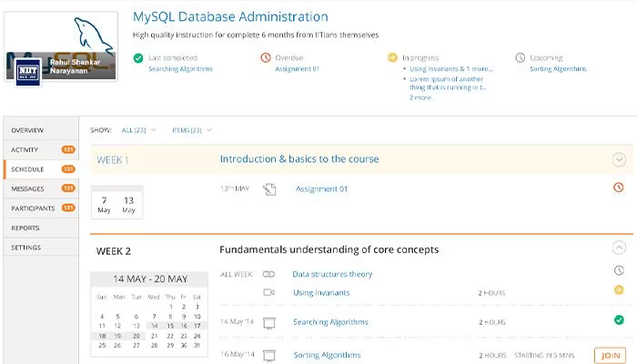The height and width of the screenshot is (364, 637).
Task: Open Assignment 01 link under Overdue
Action: [x=297, y=68]
